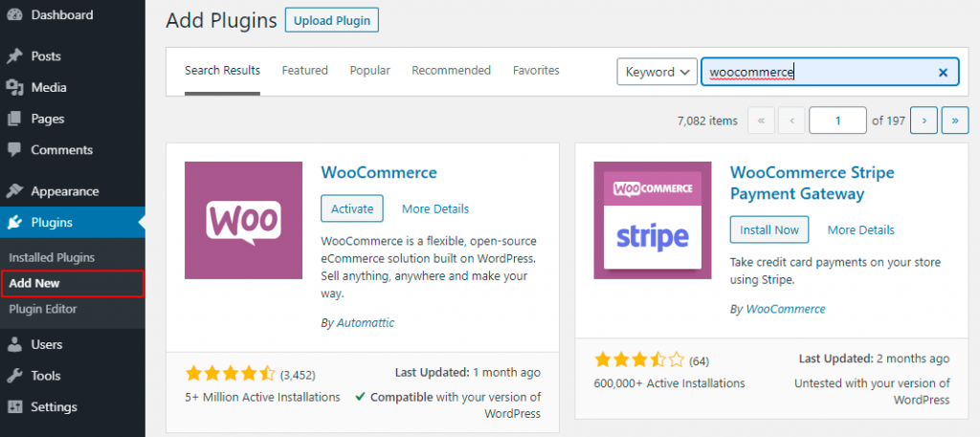Click the Plugins plug icon
Screen dimensions: 980x437
click(x=14, y=222)
